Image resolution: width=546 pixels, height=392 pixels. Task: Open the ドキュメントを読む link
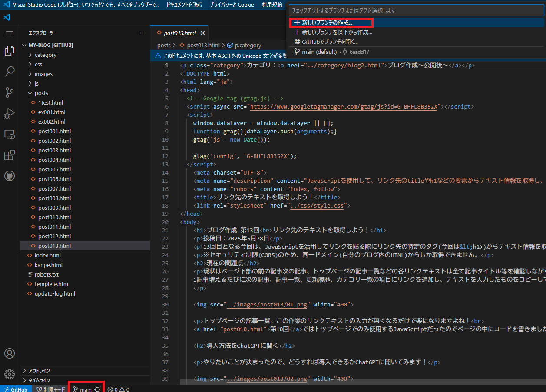coord(184,5)
